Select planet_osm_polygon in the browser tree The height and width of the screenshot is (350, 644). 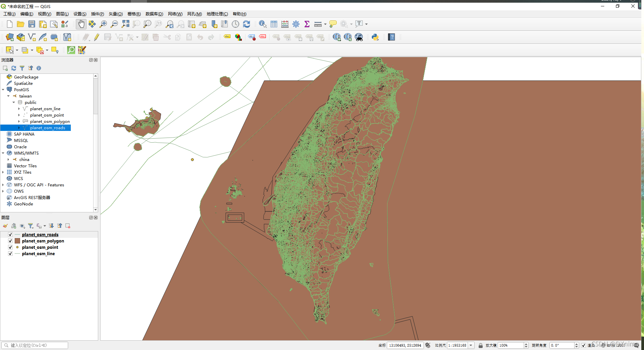pyautogui.click(x=50, y=122)
